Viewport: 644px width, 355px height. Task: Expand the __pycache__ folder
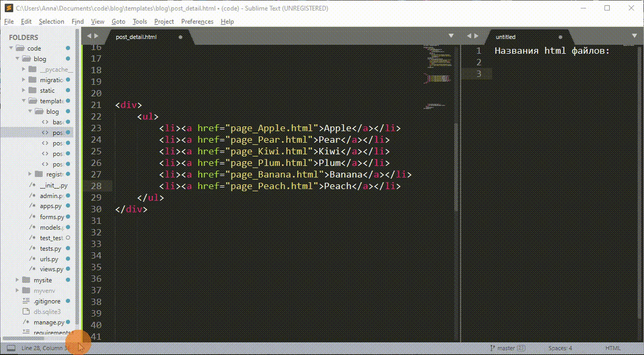(24, 69)
